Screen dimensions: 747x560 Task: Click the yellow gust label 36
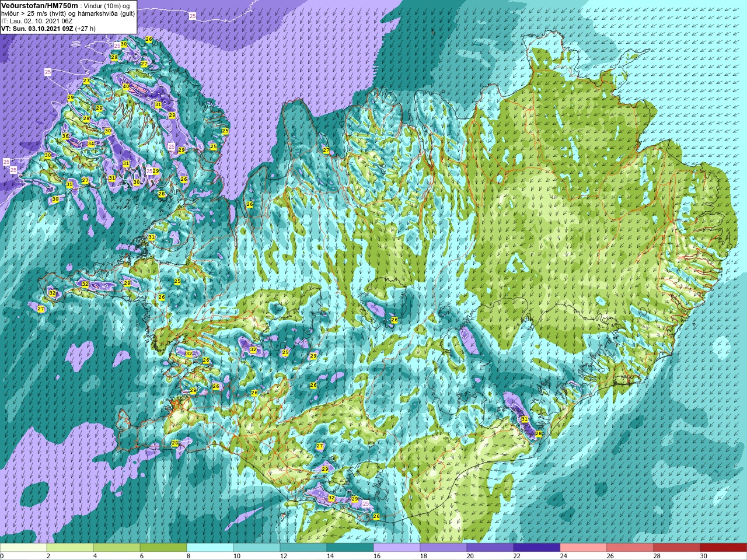click(65, 136)
